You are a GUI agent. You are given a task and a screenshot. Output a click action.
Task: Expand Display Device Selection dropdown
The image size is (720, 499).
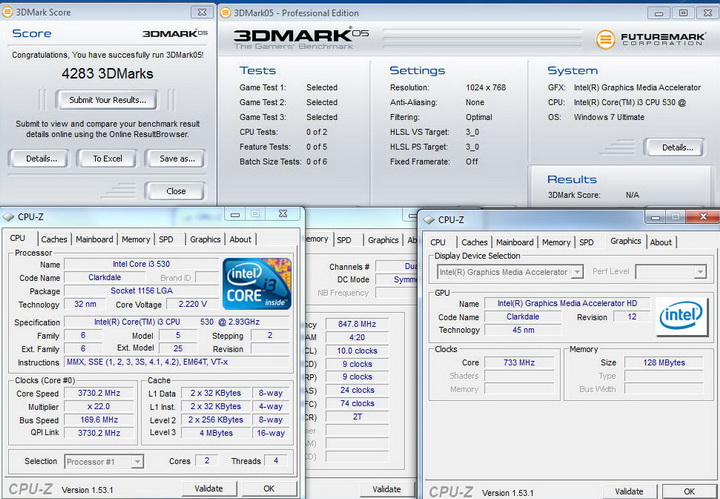577,272
